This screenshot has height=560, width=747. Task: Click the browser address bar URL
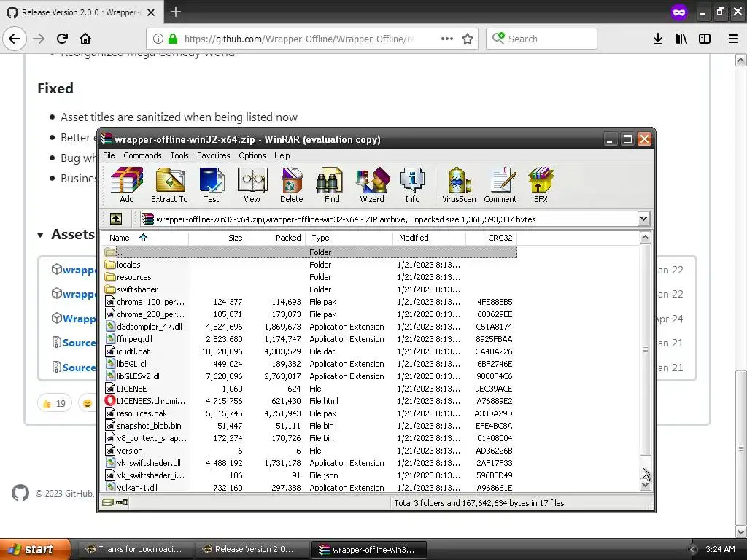pos(298,39)
